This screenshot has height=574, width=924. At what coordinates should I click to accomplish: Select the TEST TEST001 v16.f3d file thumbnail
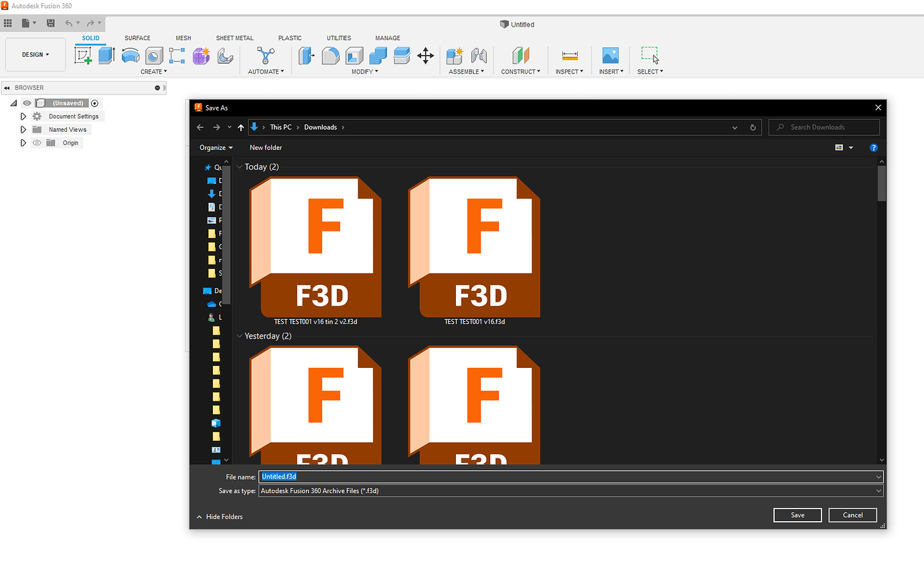pyautogui.click(x=474, y=247)
